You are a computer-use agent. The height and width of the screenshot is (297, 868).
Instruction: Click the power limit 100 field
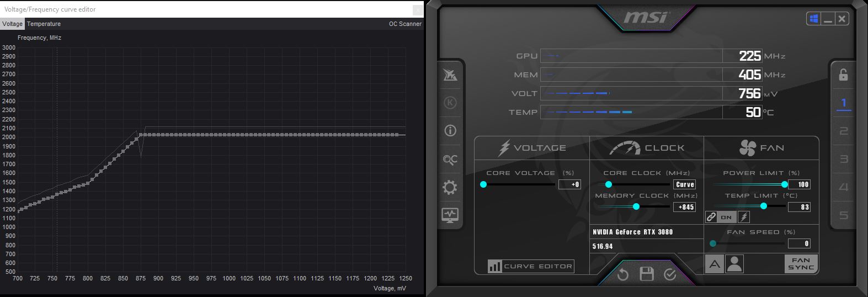point(799,184)
